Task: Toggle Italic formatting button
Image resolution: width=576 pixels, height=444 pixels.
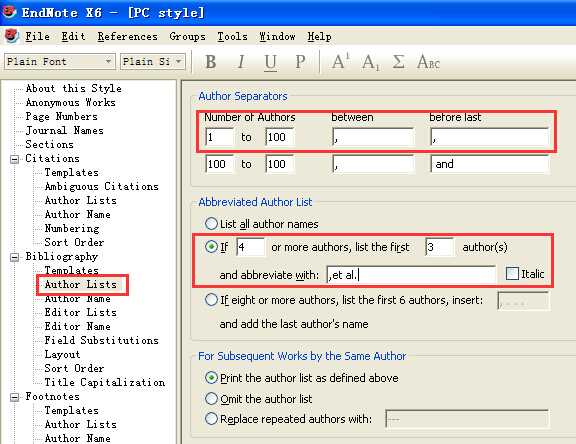Action: click(x=241, y=62)
